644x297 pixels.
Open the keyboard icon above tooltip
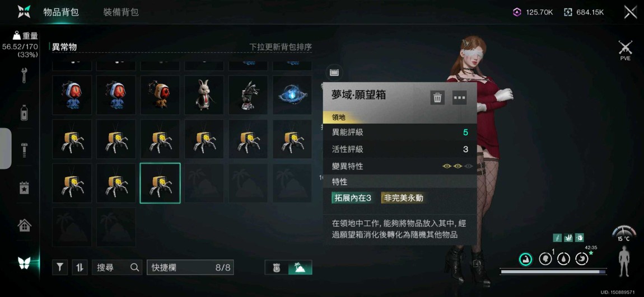point(334,73)
